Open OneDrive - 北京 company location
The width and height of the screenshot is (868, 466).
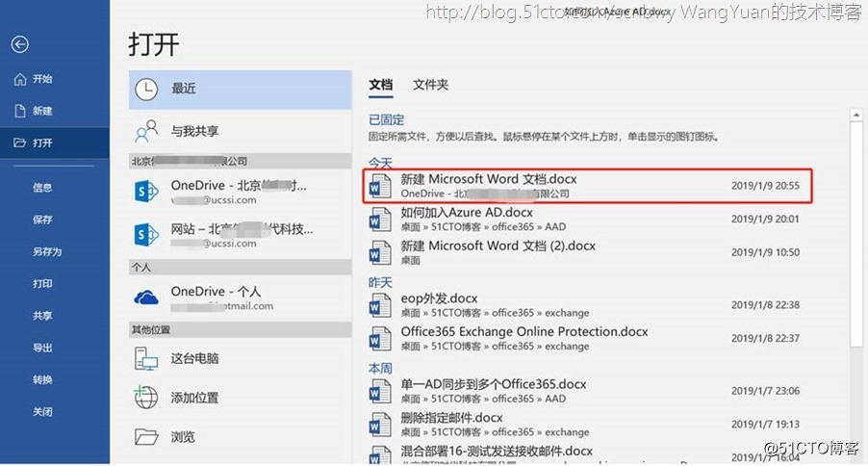pos(241,192)
